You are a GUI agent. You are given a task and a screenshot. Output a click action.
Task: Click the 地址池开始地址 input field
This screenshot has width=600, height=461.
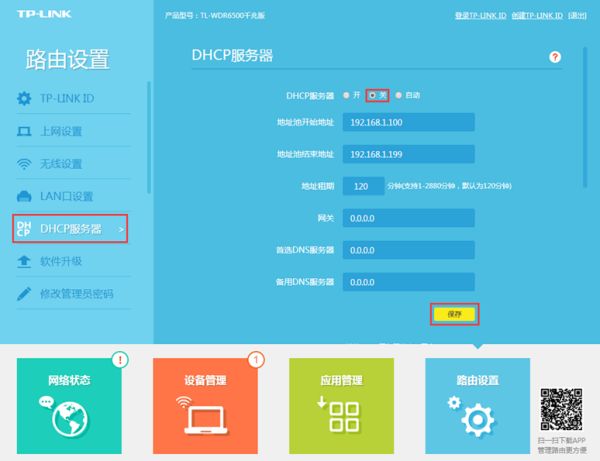click(x=408, y=122)
